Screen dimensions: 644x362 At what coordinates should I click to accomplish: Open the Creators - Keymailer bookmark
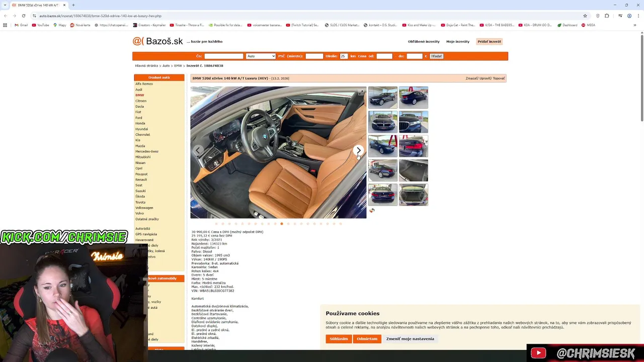[149, 25]
